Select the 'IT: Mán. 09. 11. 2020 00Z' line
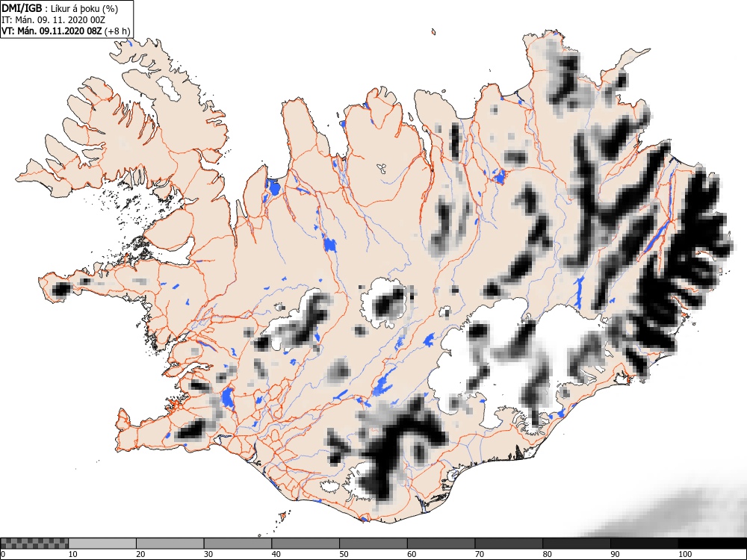 pos(53,20)
